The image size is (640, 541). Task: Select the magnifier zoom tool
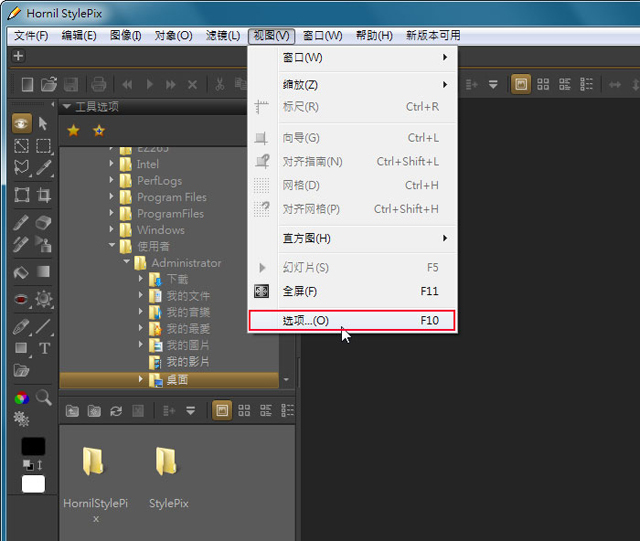point(44,397)
